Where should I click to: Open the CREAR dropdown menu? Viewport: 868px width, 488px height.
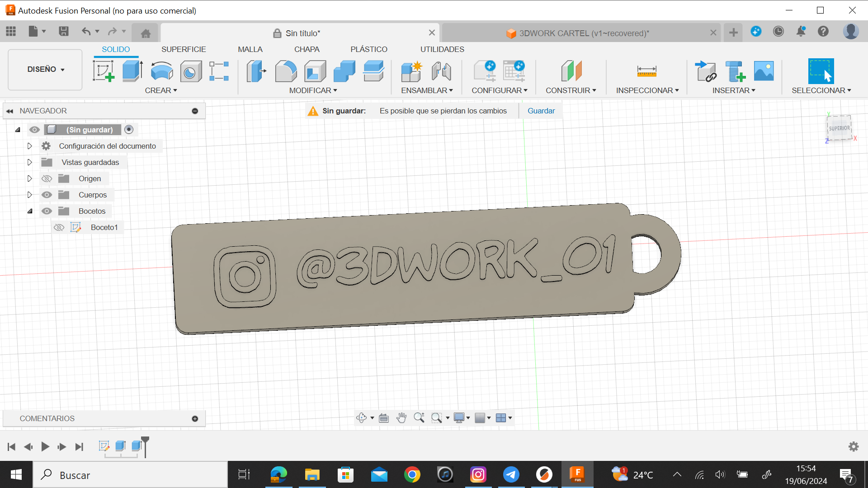[x=161, y=90]
